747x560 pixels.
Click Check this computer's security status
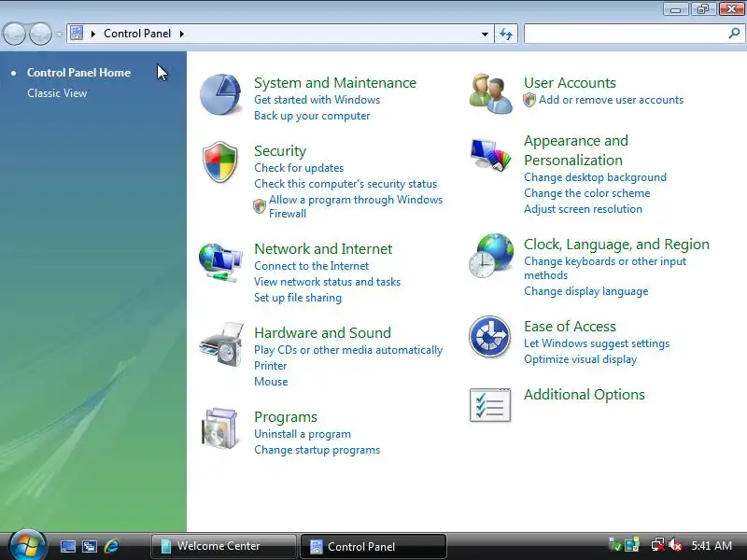[345, 184]
